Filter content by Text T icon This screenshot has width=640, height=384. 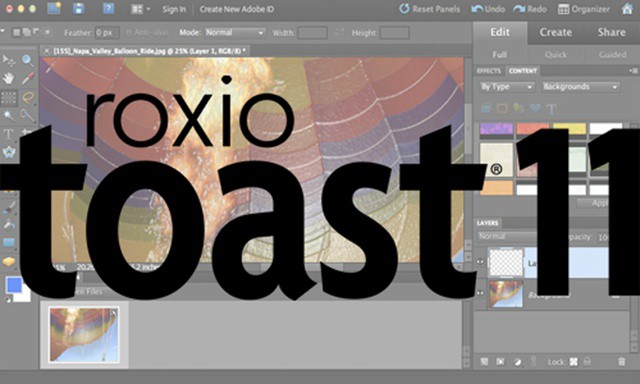[x=551, y=109]
